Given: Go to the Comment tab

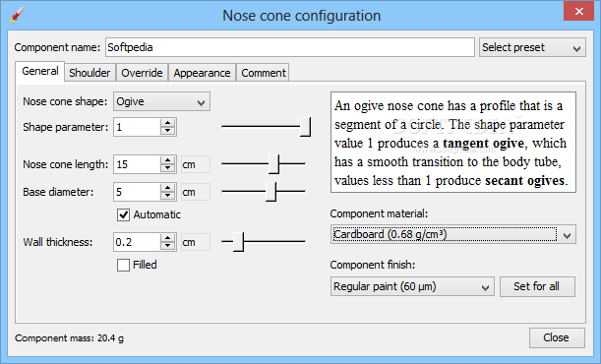Looking at the screenshot, I should pos(264,73).
